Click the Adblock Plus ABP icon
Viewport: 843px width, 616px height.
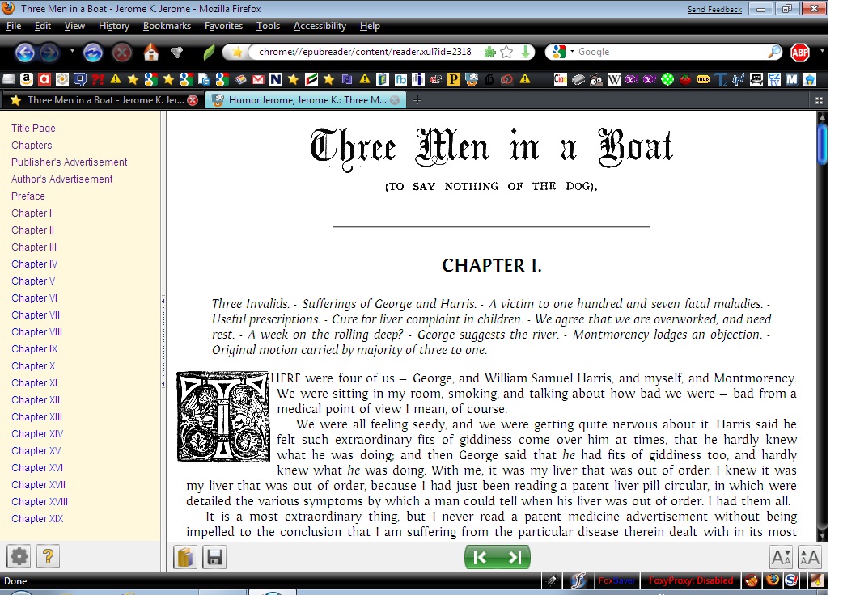(x=800, y=52)
